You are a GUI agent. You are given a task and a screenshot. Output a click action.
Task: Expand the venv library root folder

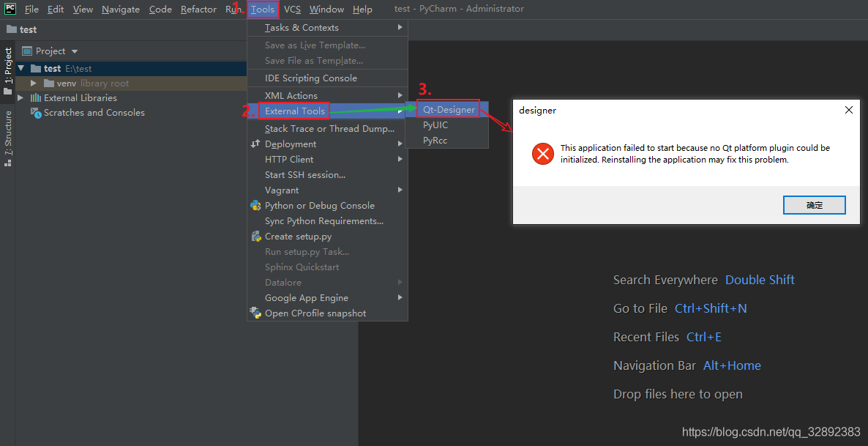point(34,83)
